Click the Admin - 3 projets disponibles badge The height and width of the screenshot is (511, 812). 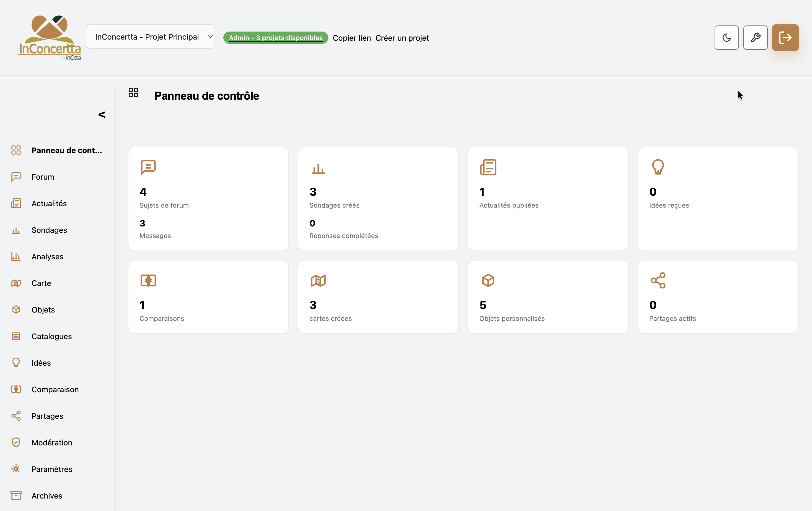(x=275, y=37)
